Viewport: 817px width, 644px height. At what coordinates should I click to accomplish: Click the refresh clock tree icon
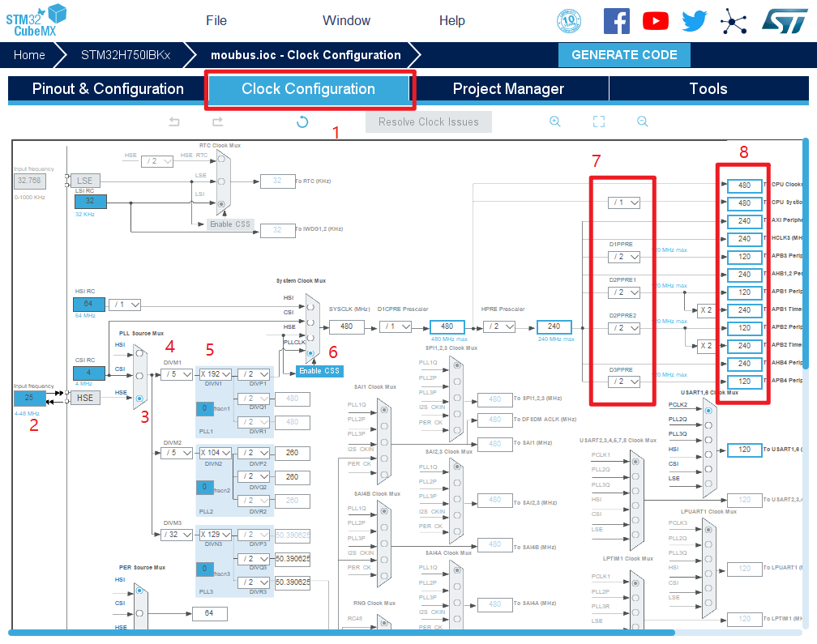click(302, 122)
